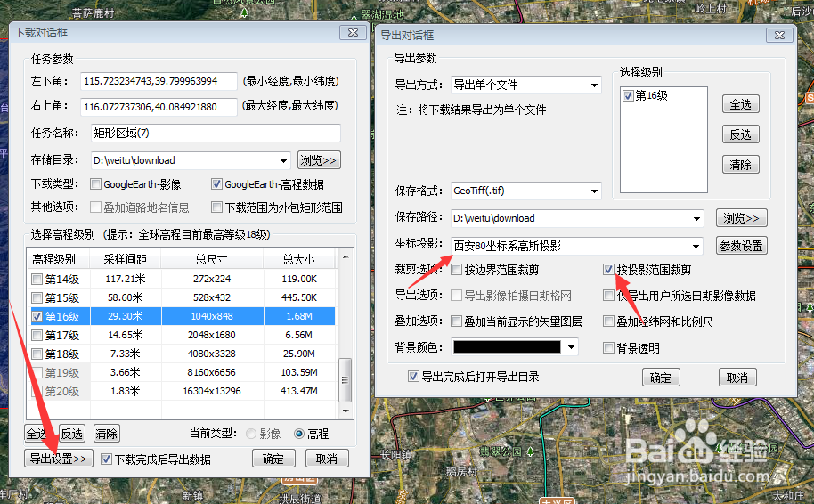This screenshot has width=814, height=504.
Task: Click 浏览>> button in download dialog
Action: coord(319,160)
